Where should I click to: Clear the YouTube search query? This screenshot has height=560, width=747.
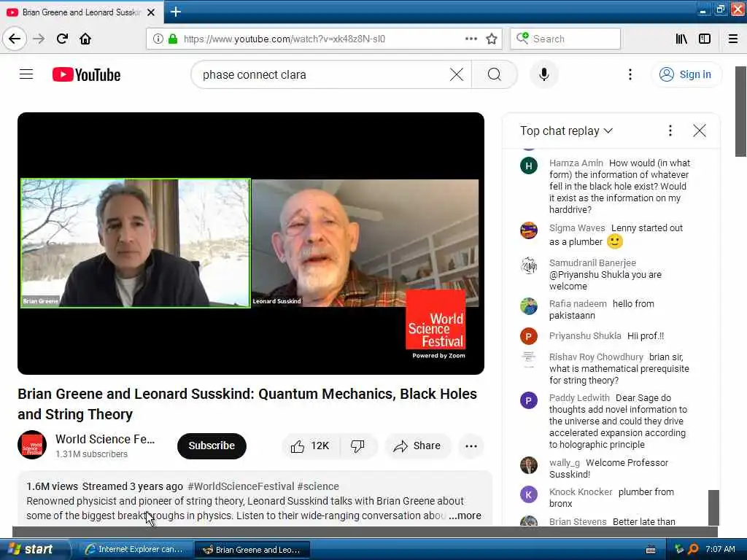coord(457,74)
